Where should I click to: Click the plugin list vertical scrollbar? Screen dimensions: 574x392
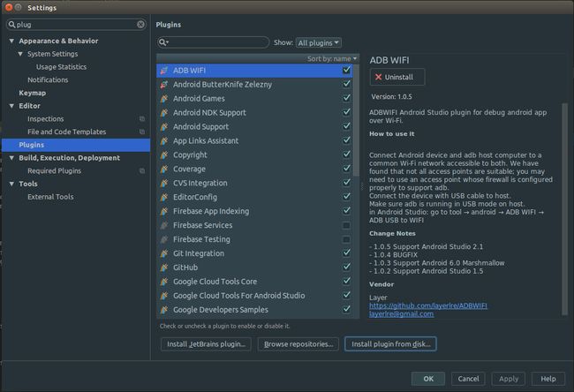coord(356,121)
